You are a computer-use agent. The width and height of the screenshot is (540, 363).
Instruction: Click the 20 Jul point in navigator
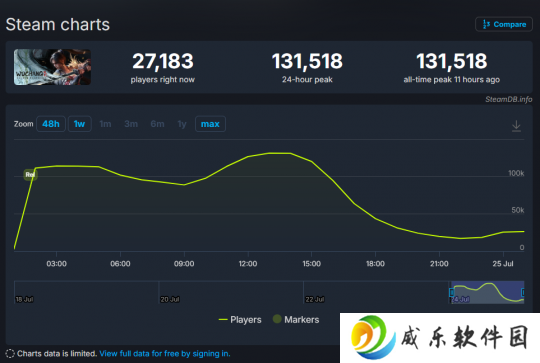tap(170, 299)
